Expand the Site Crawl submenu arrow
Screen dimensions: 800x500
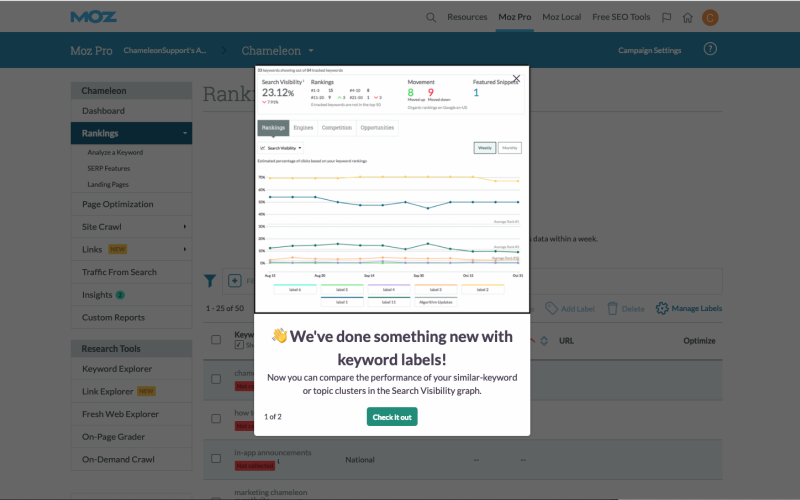[185, 227]
